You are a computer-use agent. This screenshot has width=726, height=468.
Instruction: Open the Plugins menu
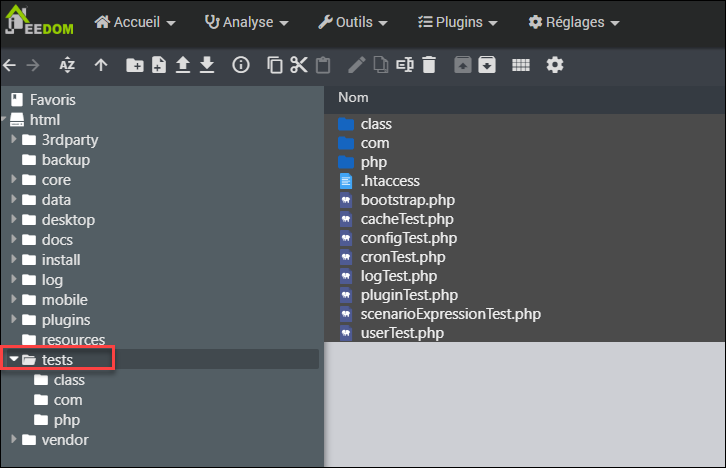[x=463, y=22]
